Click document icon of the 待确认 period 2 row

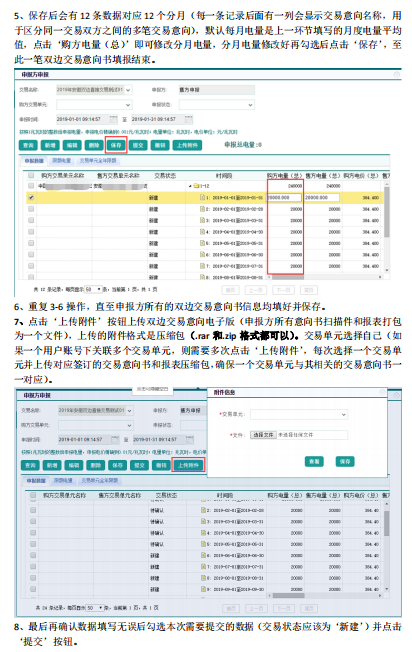point(203,510)
